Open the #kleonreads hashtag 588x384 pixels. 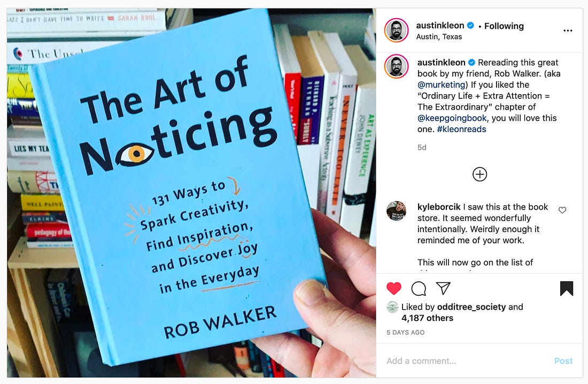point(461,129)
